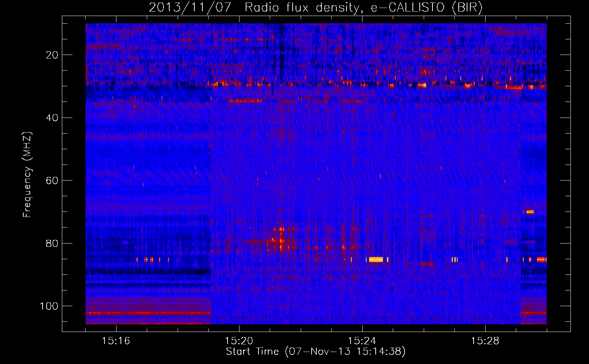
Task: Click the bright radio burst cluster near 15:21 at 80 MHz
Action: click(x=281, y=240)
